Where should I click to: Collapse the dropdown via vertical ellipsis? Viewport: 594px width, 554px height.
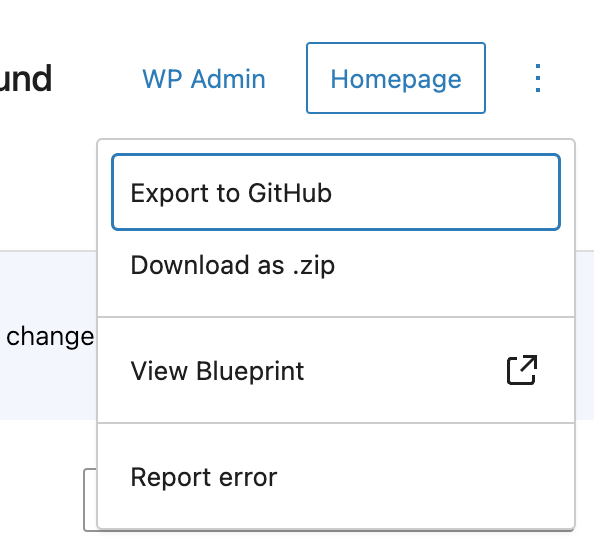coord(538,78)
